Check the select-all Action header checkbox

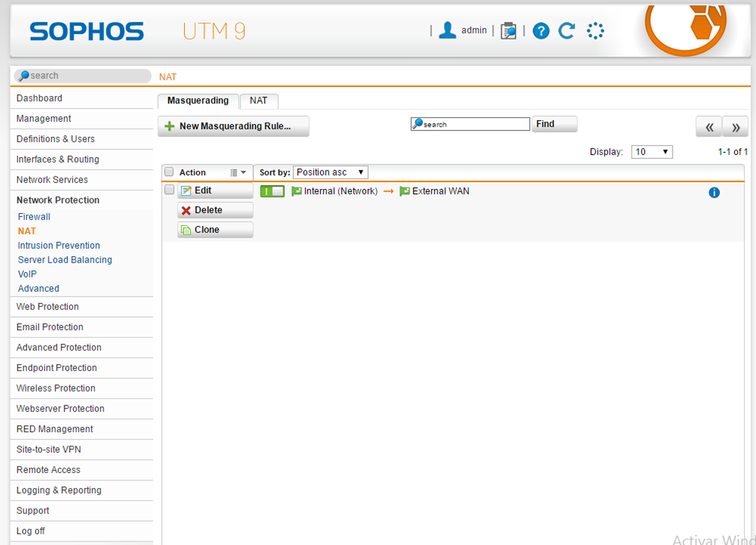(169, 172)
